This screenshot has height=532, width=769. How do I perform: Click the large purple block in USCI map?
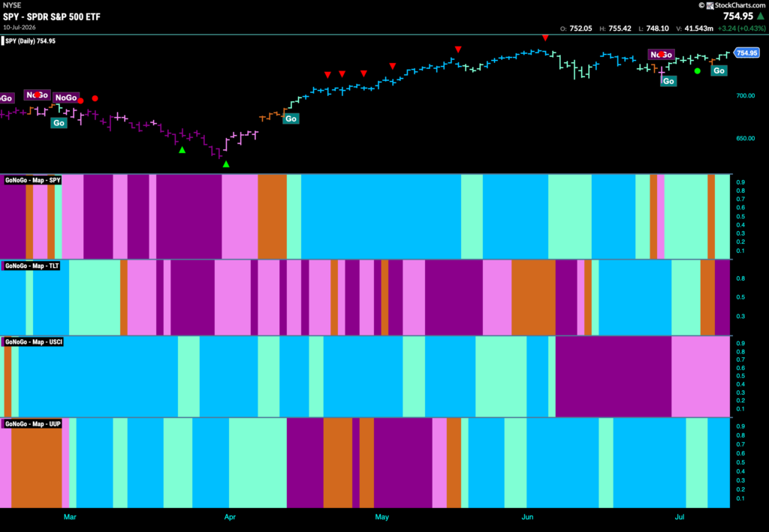(x=613, y=376)
